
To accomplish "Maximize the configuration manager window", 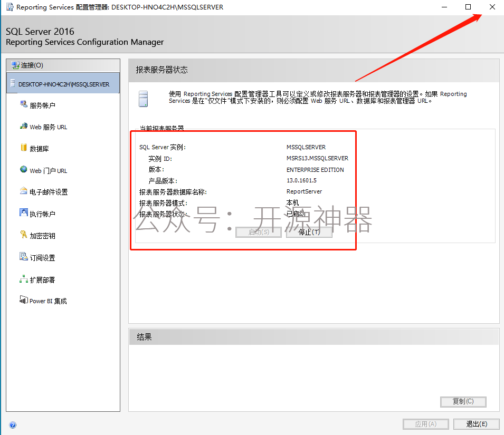I will [x=468, y=7].
